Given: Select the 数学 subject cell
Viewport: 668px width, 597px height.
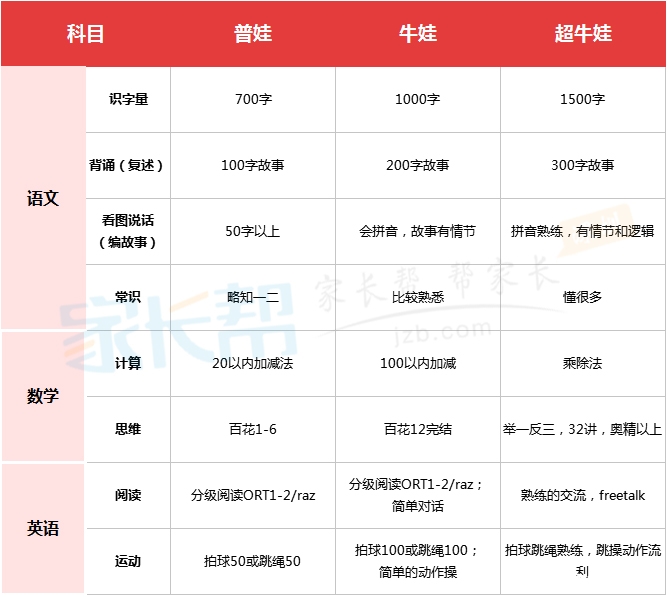Looking at the screenshot, I should [43, 396].
